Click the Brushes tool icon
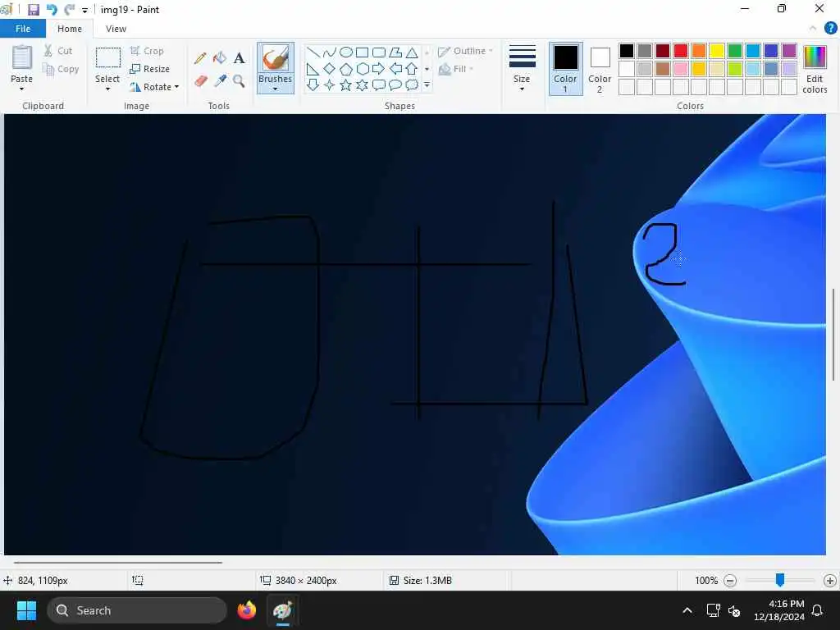 point(276,58)
